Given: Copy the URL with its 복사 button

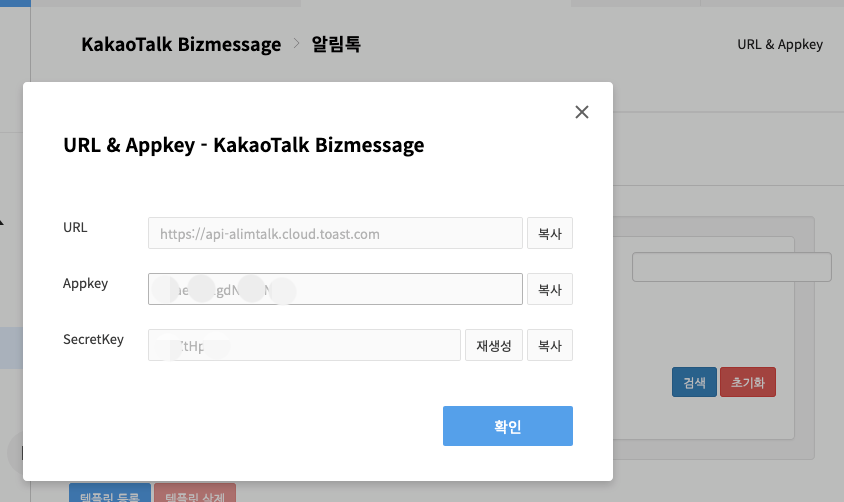Looking at the screenshot, I should click(550, 233).
